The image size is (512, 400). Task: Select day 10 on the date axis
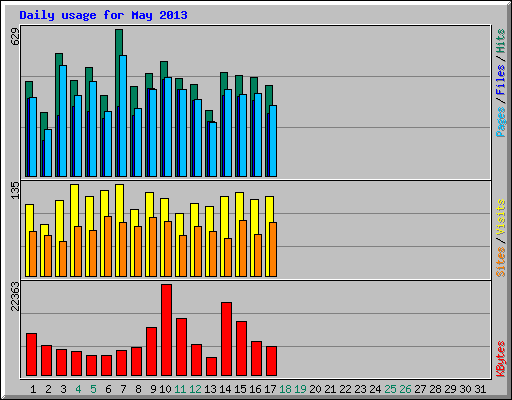[165, 389]
